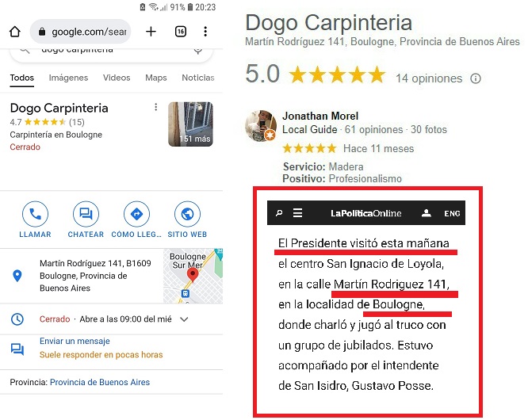The width and height of the screenshot is (528, 420).
Task: Switch to the Maps tab
Action: tap(156, 78)
